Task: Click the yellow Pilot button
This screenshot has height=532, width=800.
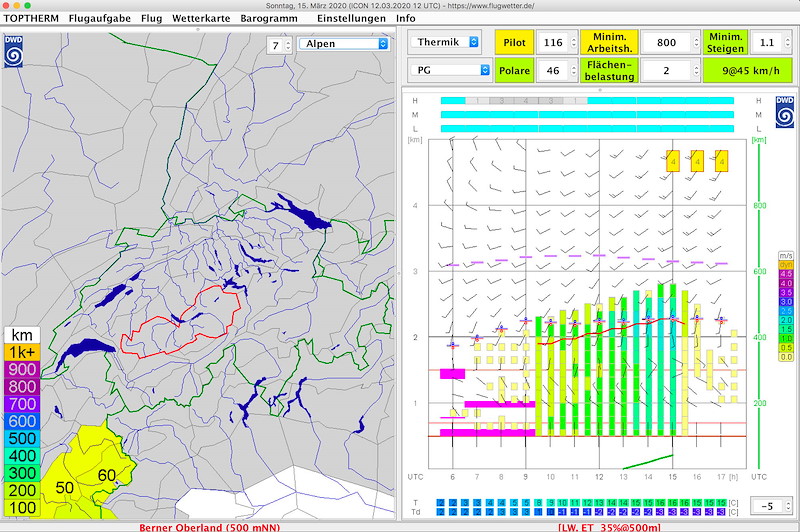Action: (514, 42)
